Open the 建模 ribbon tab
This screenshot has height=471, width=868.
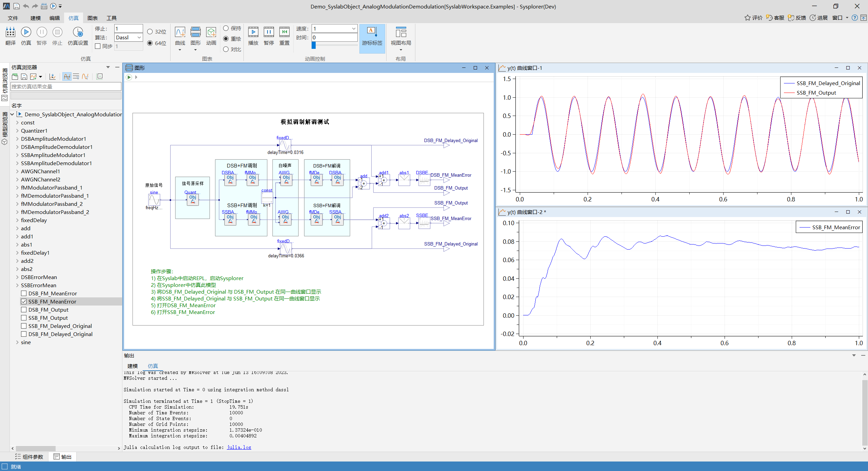pos(35,18)
